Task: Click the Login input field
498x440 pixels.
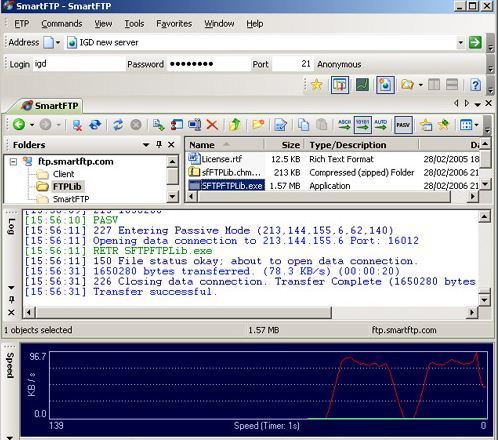Action: pos(78,64)
